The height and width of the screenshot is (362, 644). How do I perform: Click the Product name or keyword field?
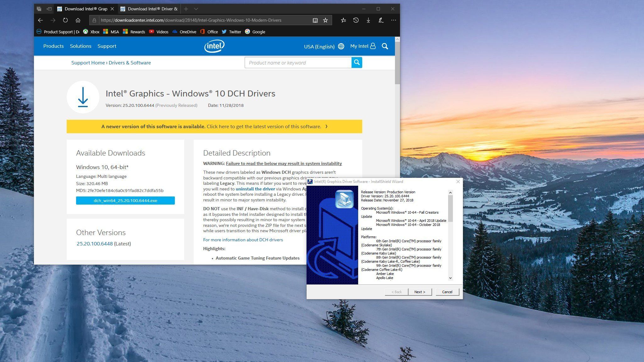point(298,63)
